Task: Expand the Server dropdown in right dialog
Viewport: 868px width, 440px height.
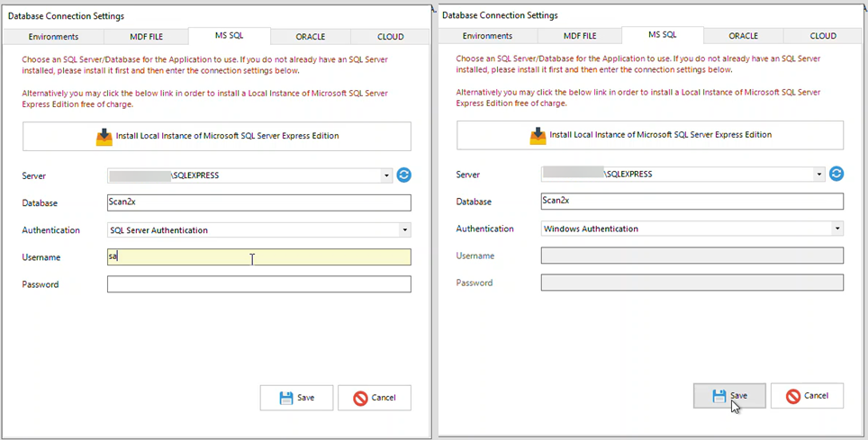Action: tap(819, 175)
